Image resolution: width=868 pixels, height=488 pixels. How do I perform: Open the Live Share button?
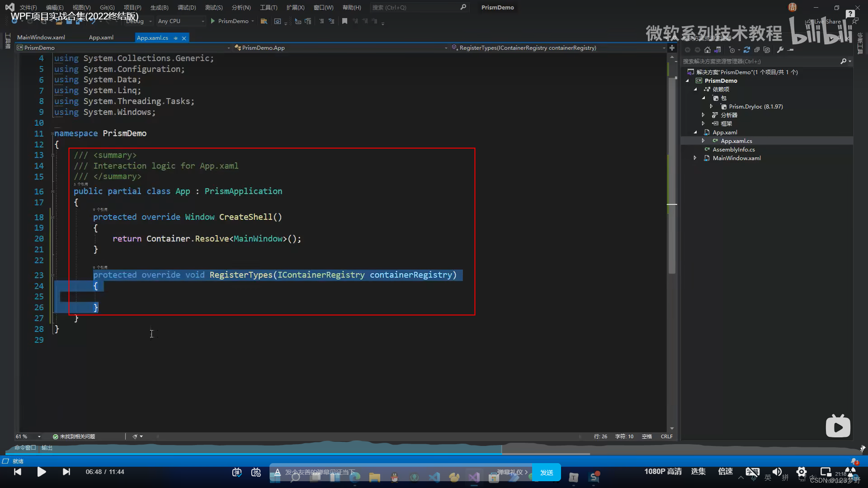[x=823, y=21]
